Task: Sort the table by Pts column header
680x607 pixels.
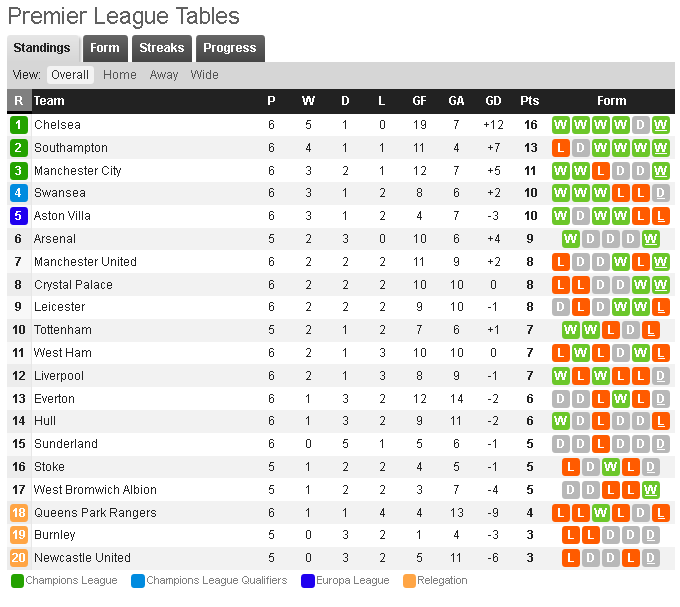Action: [529, 101]
